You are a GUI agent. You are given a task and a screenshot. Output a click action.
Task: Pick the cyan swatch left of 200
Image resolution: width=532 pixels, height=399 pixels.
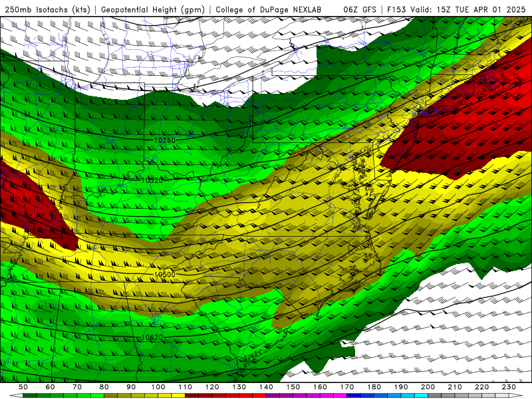[x=421, y=396]
